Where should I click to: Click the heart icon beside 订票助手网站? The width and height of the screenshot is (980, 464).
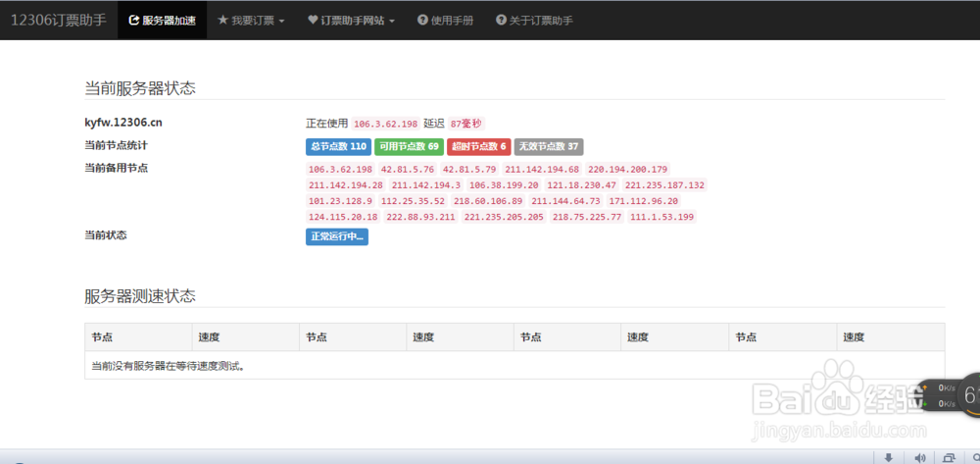coord(314,20)
